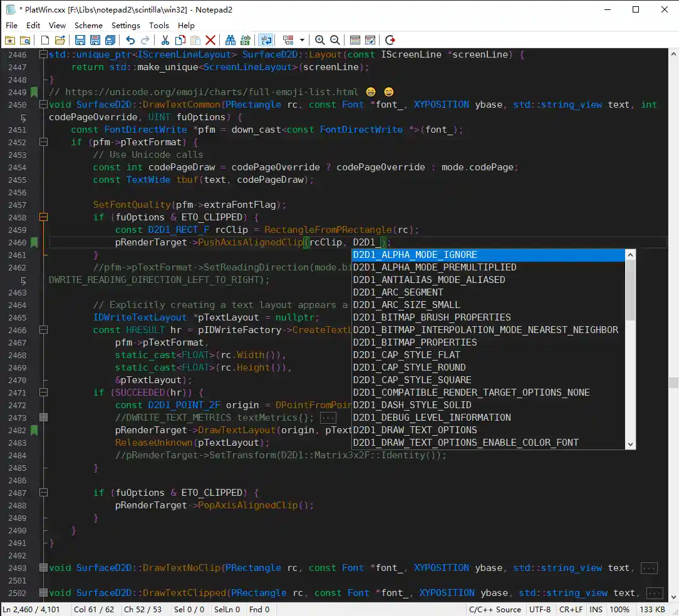Open the dropdown arrow beside fold toolbar icon
Viewport: 679px width, 616px height.
point(302,40)
